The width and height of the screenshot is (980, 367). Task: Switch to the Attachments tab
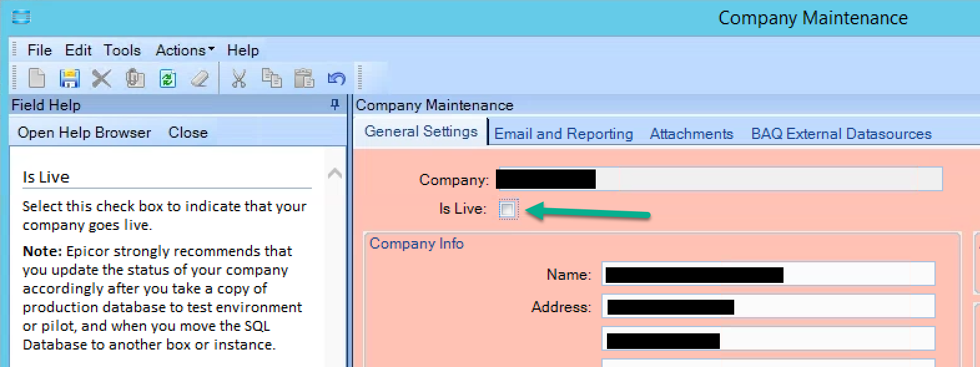(691, 134)
